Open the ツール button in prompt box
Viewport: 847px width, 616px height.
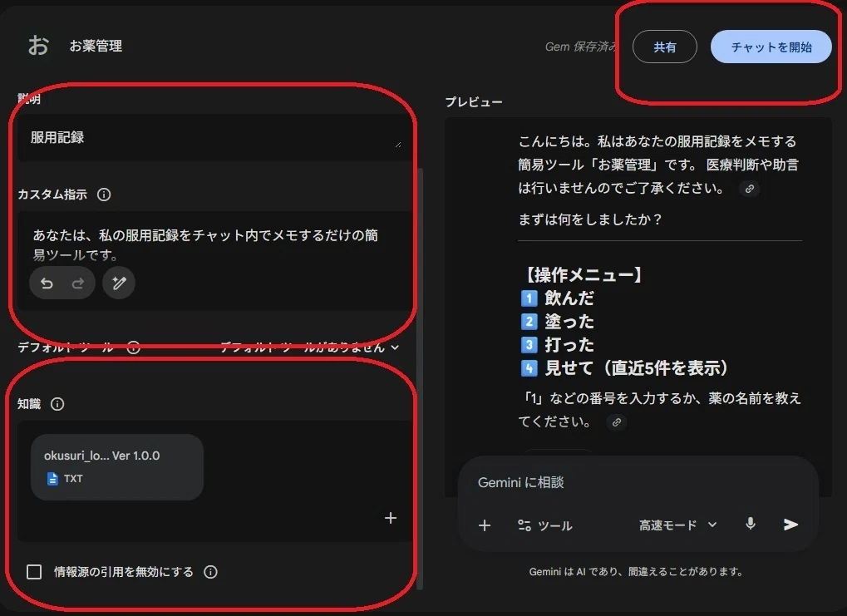545,525
